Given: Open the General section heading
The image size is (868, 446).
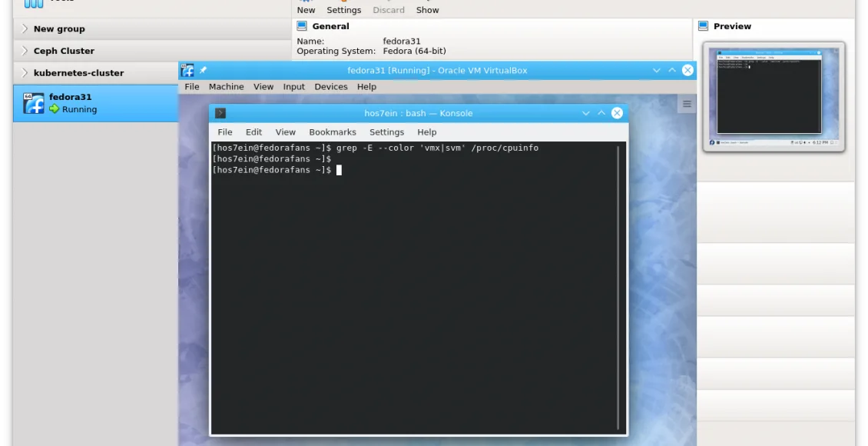Looking at the screenshot, I should click(330, 26).
